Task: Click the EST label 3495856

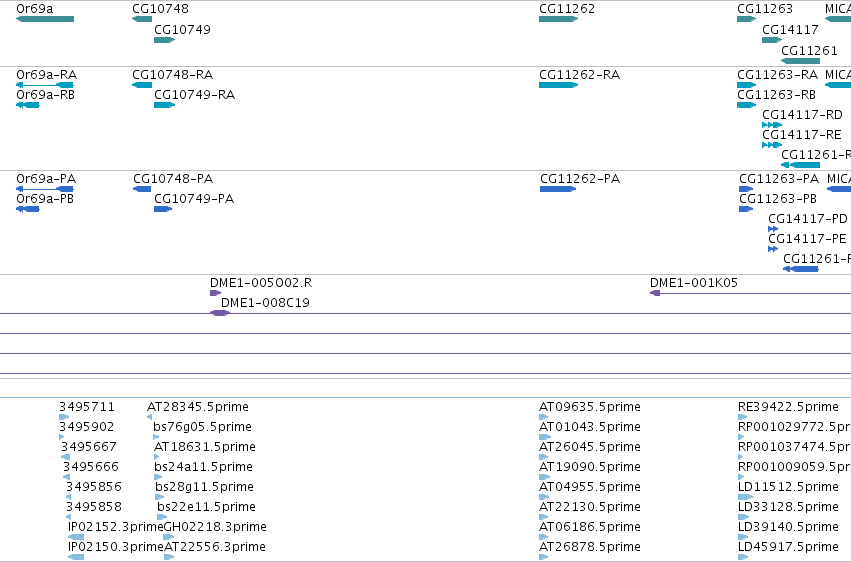Action: 94,487
